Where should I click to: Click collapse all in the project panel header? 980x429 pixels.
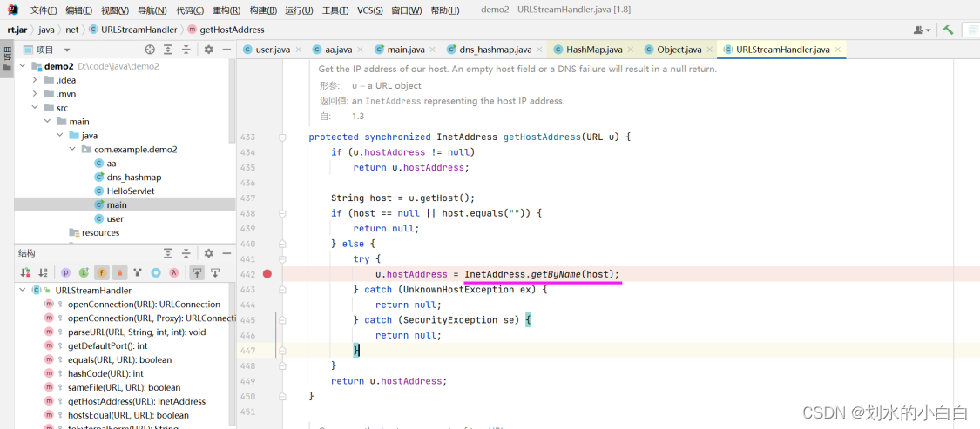pos(186,50)
